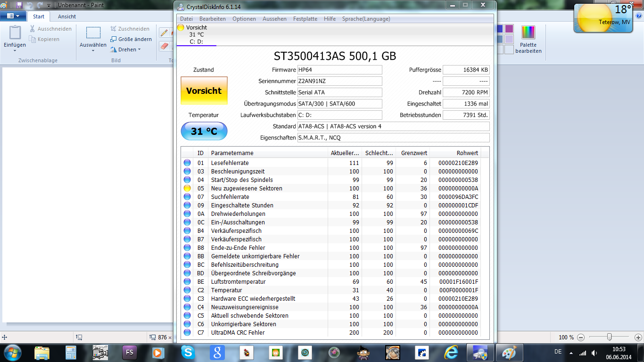This screenshot has height=362, width=644.
Task: Expand the Einfügen dropdown arrow in Paint
Action: click(x=15, y=51)
